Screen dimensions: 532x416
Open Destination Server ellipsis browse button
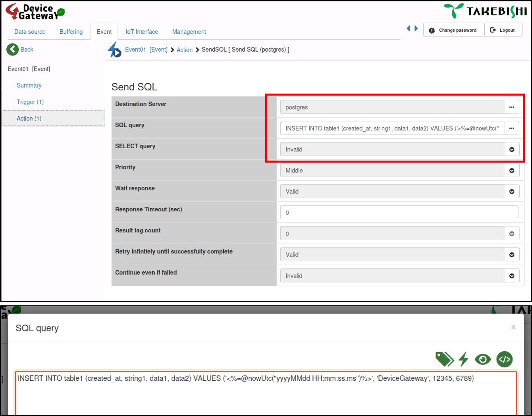511,107
